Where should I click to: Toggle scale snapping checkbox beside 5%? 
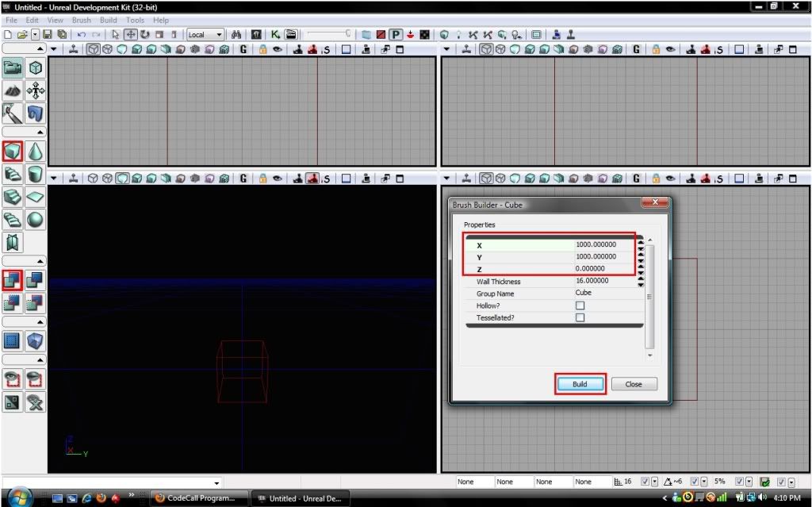(740, 482)
